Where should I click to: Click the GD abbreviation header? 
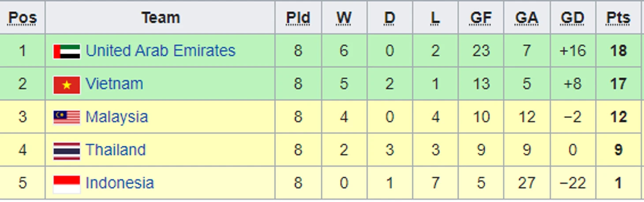click(573, 18)
